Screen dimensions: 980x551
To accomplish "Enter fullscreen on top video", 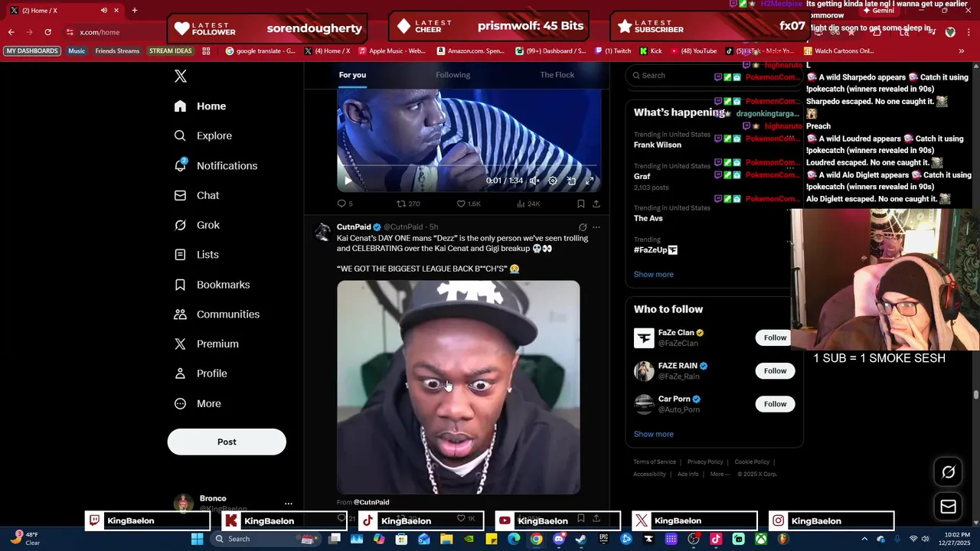I will tap(590, 181).
